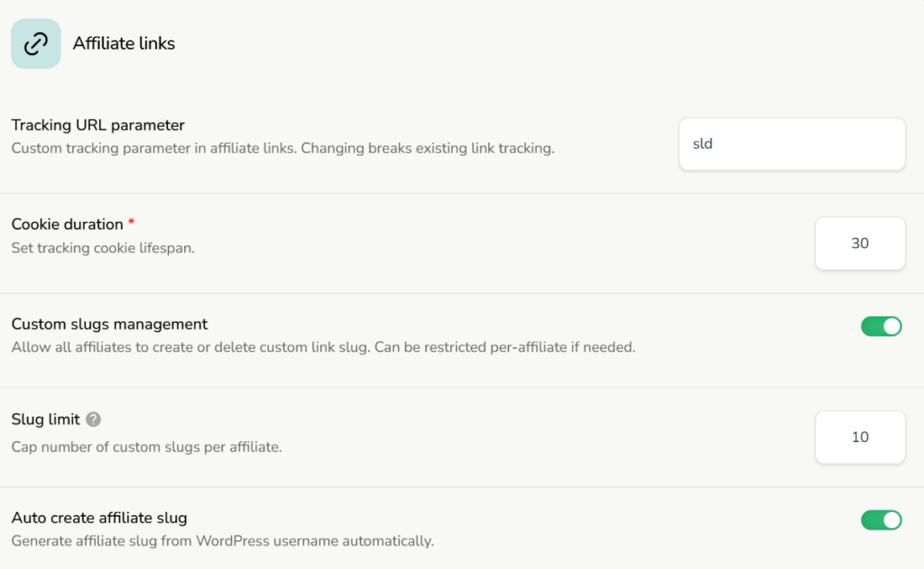Select the Custom slugs management section label
The image size is (924, 569).
click(108, 324)
